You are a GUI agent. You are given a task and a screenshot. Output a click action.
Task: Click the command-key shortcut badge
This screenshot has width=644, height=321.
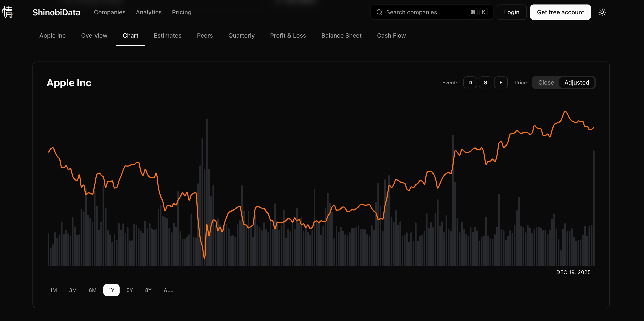(473, 12)
